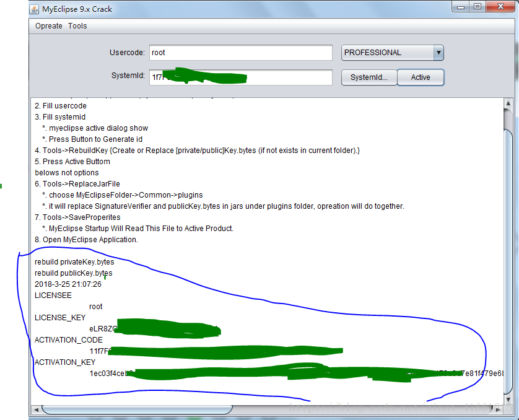519x420 pixels.
Task: Open the Tools menu
Action: click(77, 26)
